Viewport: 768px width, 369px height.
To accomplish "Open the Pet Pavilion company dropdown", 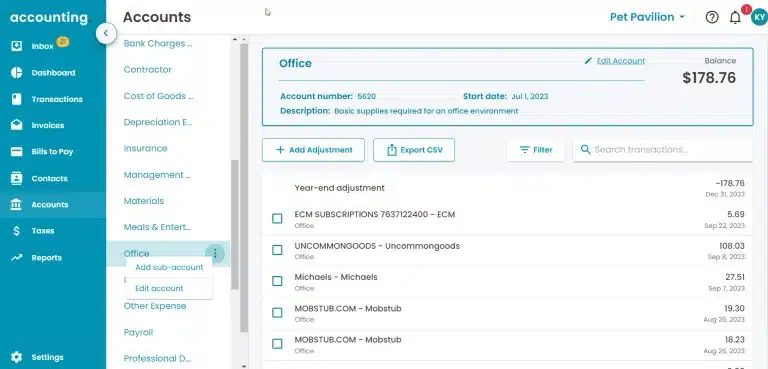I will click(x=647, y=17).
